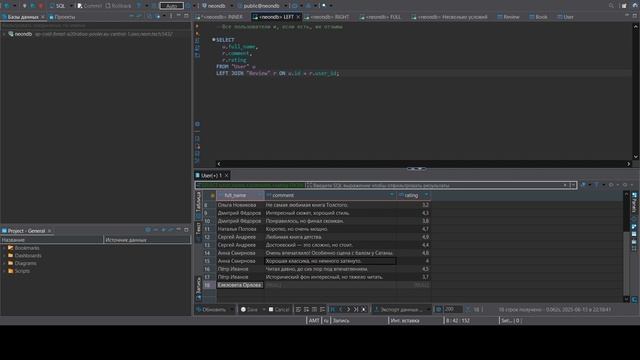
Task: Expand the Dashboards folder
Action: pyautogui.click(x=4, y=256)
